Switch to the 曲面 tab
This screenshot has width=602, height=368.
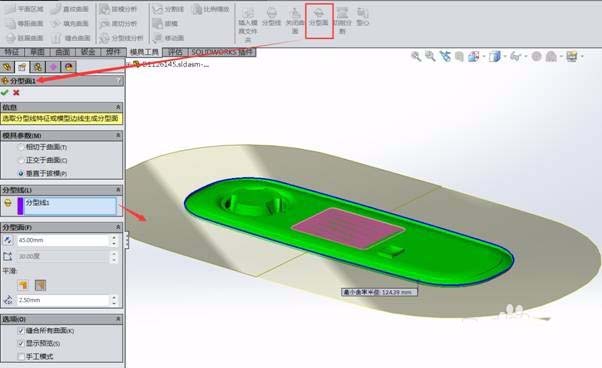[x=63, y=52]
